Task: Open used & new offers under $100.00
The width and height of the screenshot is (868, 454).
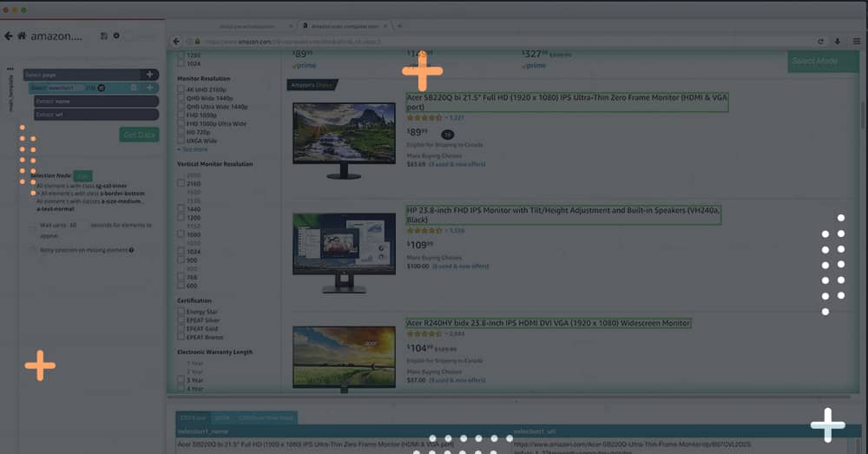Action: click(461, 266)
